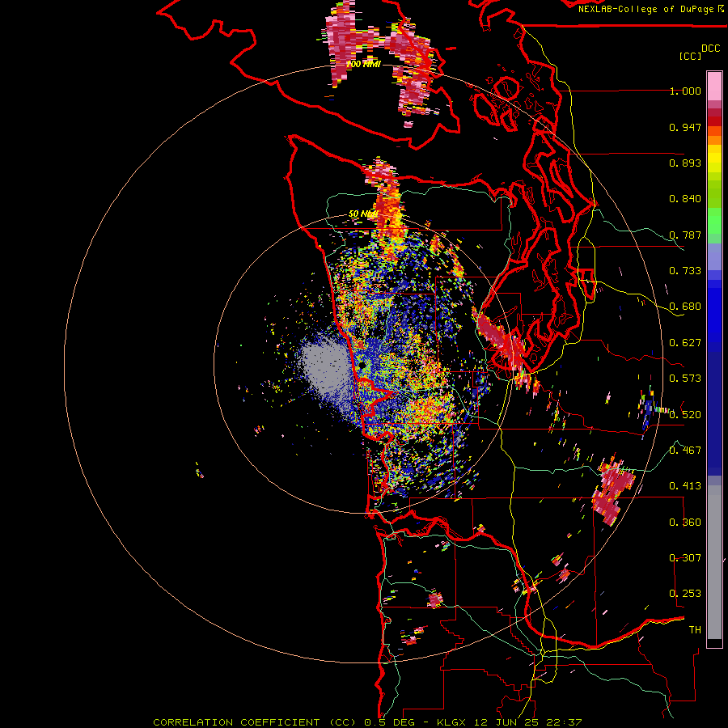The width and height of the screenshot is (728, 728).
Task: Click the black radar site dot on the coast
Action: pos(362,366)
